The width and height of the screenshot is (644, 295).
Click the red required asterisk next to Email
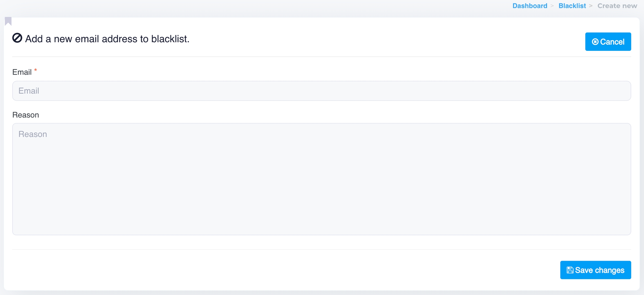(35, 71)
